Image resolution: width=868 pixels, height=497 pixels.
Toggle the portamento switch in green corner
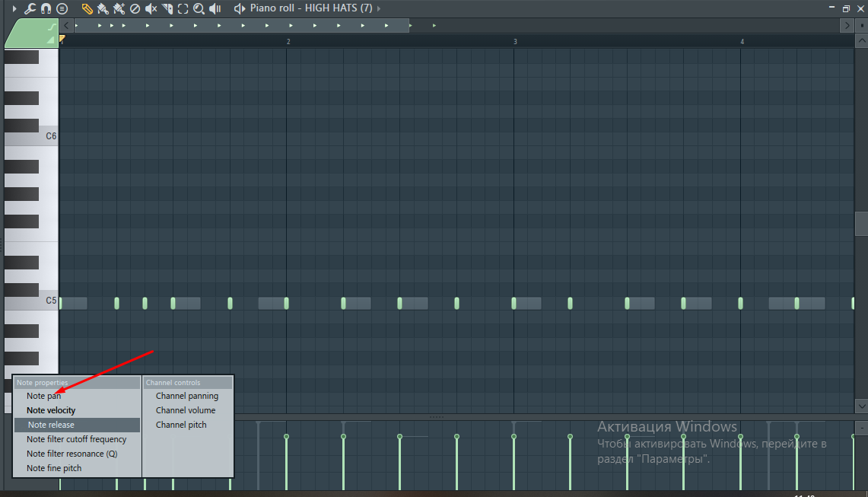tap(51, 27)
